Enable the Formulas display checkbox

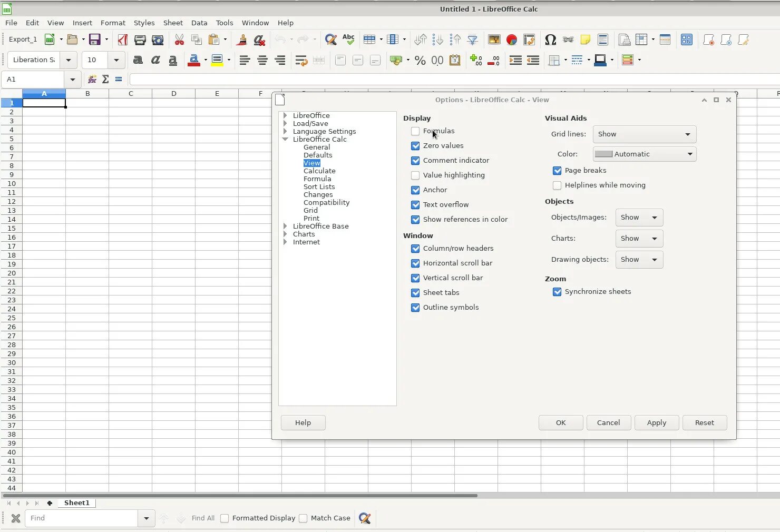(415, 131)
